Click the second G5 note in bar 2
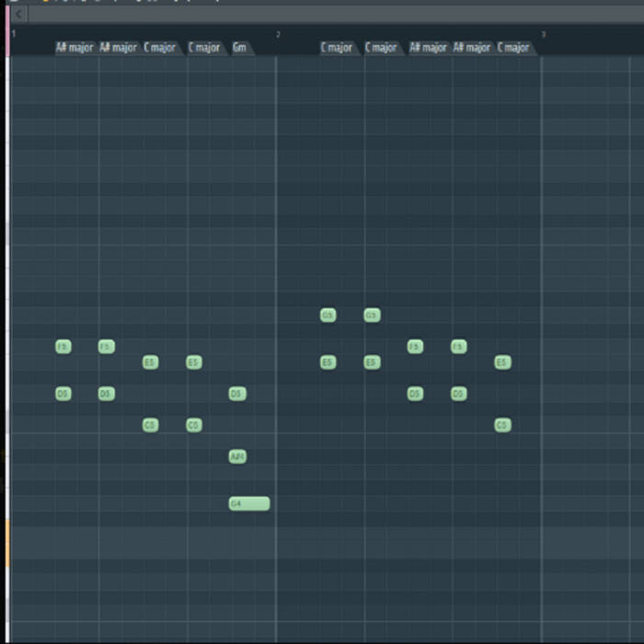The width and height of the screenshot is (644, 644). (372, 316)
